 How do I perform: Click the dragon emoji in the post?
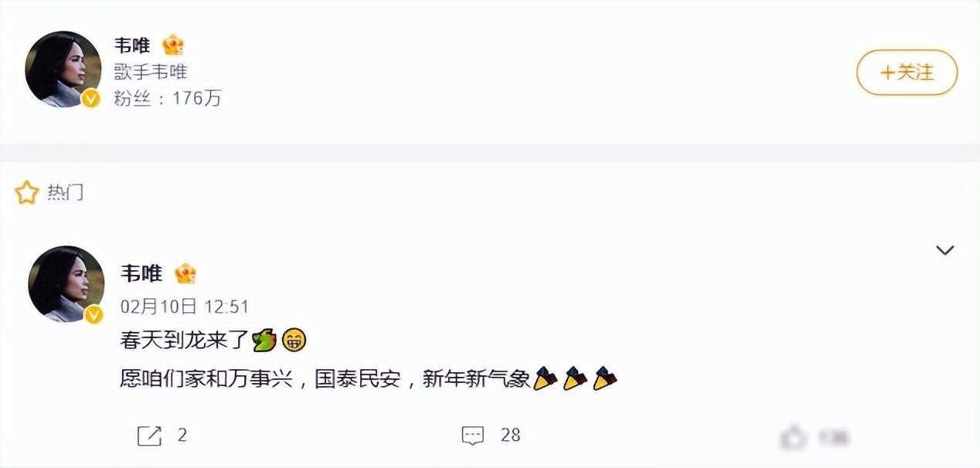tap(264, 339)
